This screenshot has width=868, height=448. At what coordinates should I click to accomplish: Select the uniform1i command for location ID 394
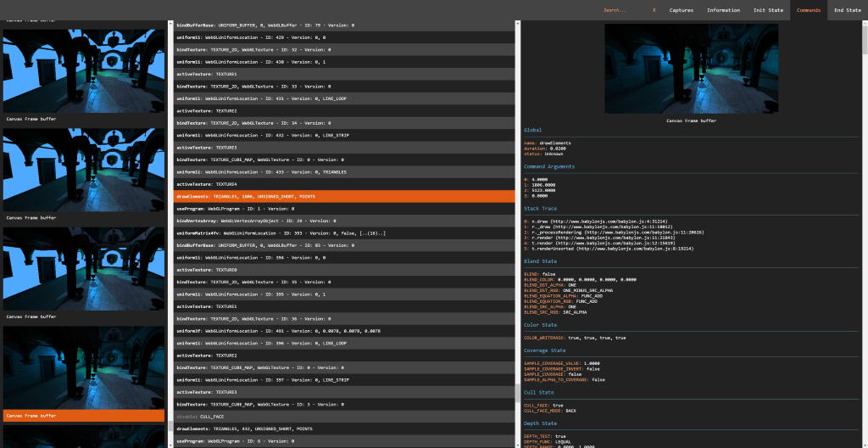click(x=344, y=257)
